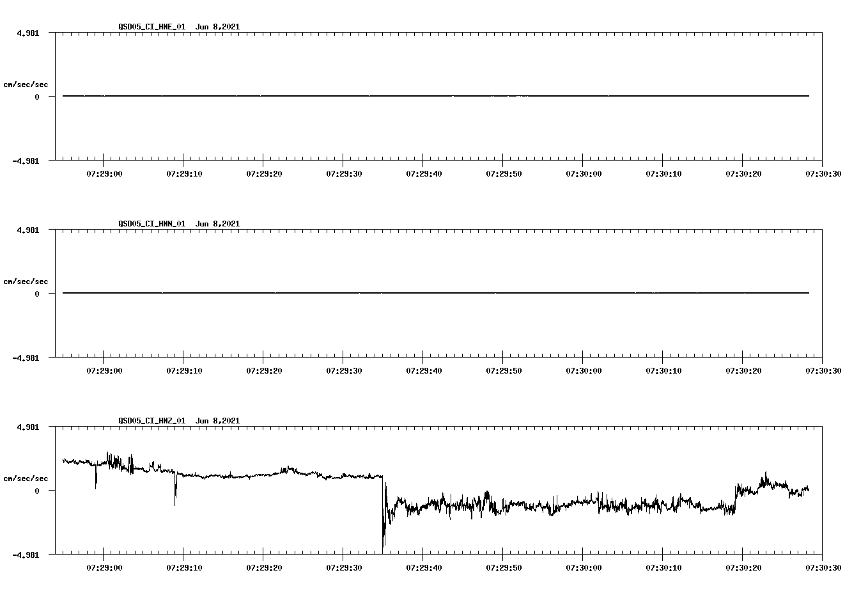
Task: Click the 07:29:30 time label under HNZ plot
Action: [344, 567]
